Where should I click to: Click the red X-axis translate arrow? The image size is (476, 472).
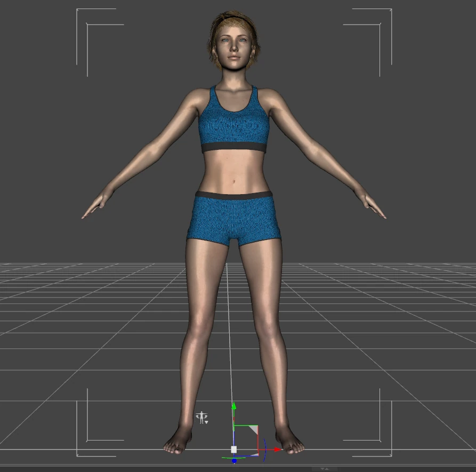coord(278,450)
